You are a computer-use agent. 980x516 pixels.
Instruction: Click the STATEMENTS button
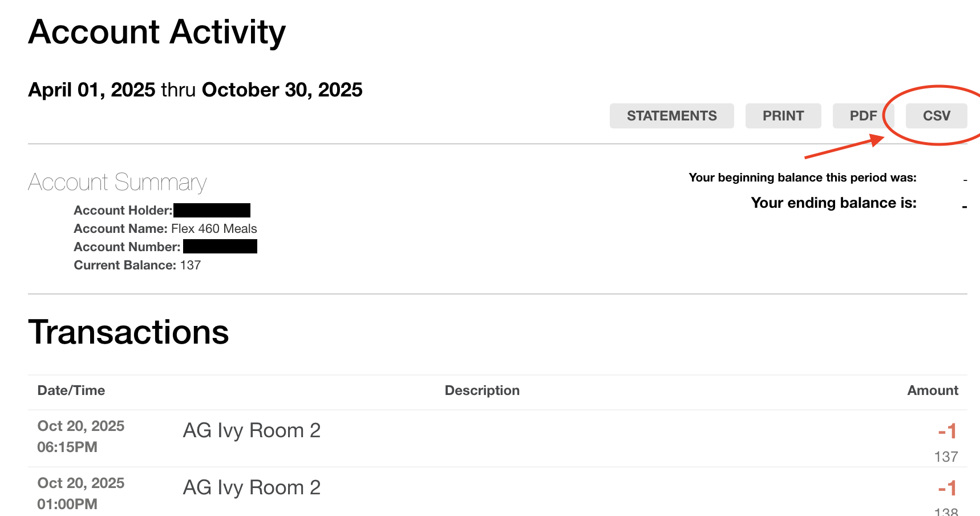point(671,116)
